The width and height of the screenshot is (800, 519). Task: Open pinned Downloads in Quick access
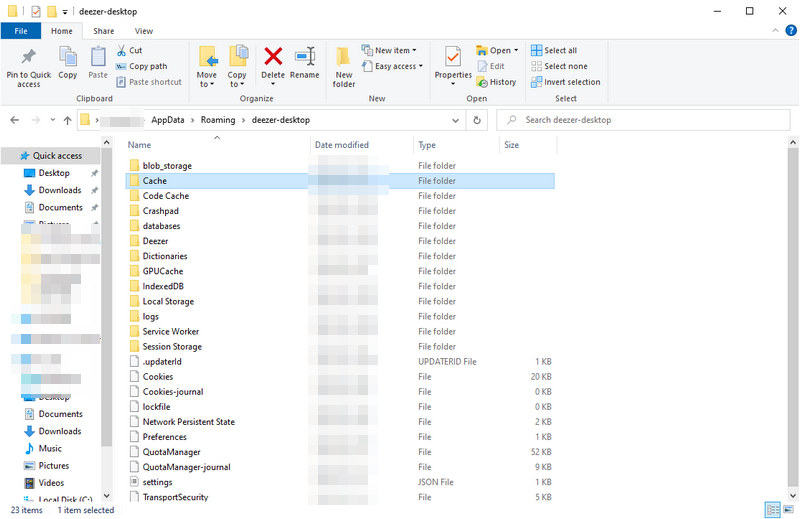[60, 190]
